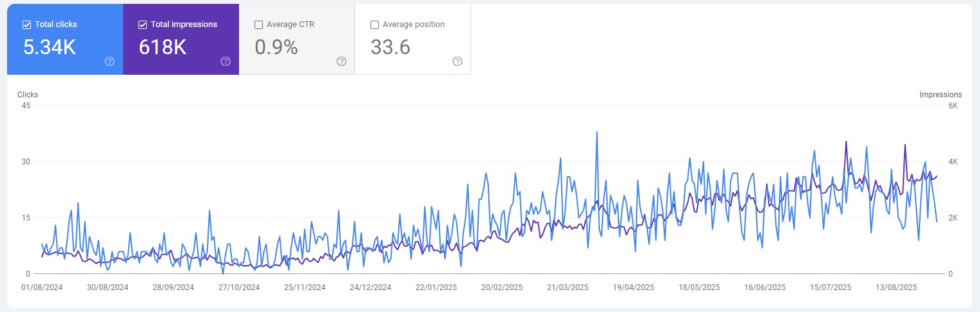980x312 pixels.
Task: Click the 6K impressions axis label
Action: click(953, 106)
